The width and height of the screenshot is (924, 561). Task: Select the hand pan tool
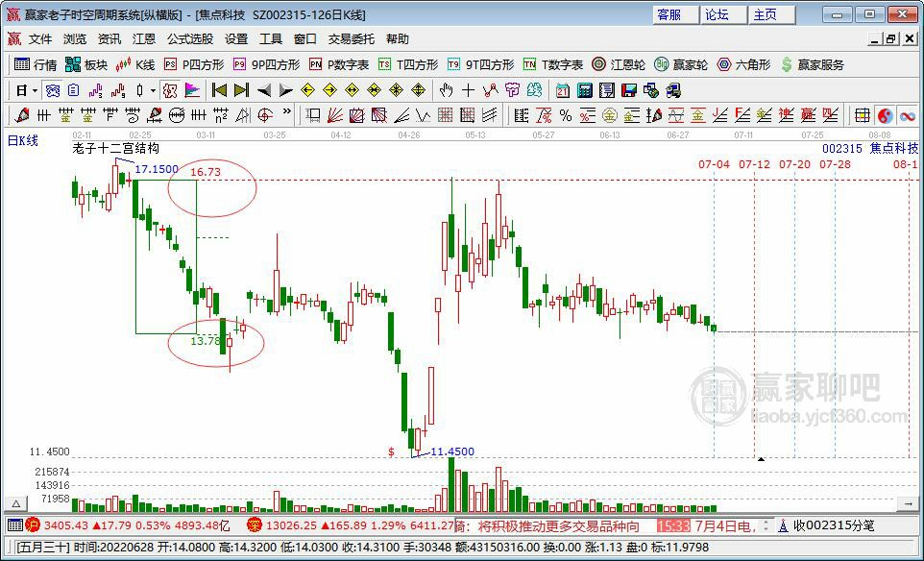446,90
